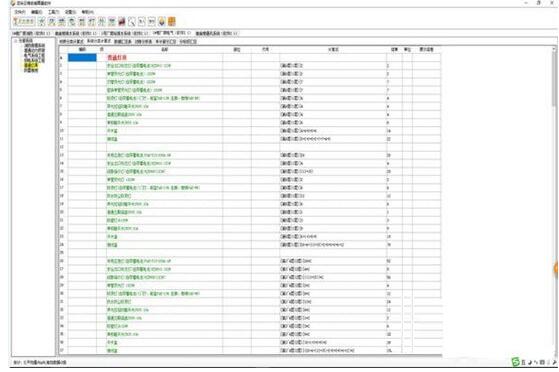Collapse the root node of the left tree
559x372 pixels.
16,41
